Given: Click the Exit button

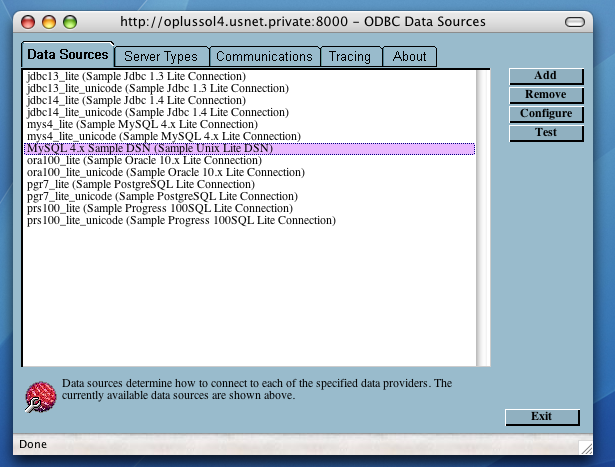Looking at the screenshot, I should (x=542, y=417).
